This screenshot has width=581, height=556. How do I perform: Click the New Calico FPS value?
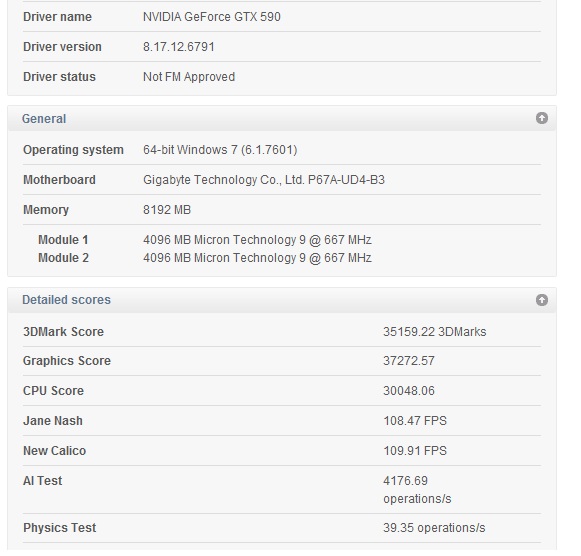point(415,451)
